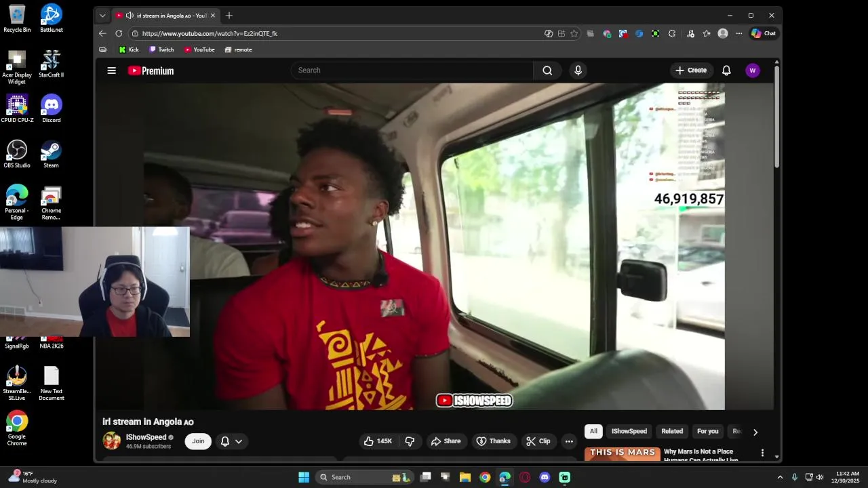Click the Windows taskbar Search box

365,477
